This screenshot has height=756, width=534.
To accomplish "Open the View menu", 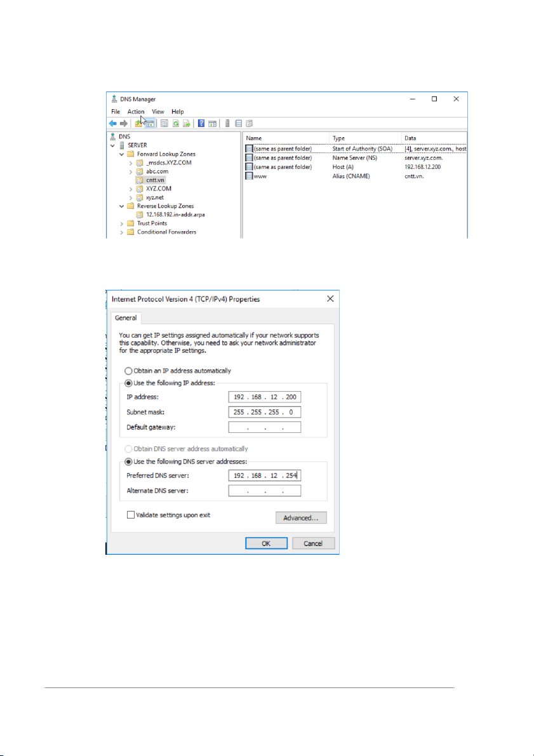I will (157, 111).
